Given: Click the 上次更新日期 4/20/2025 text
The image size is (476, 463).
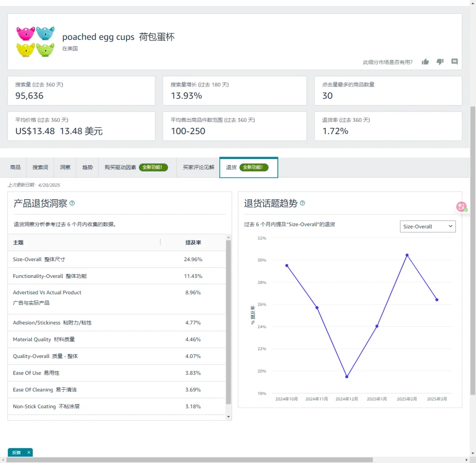Looking at the screenshot, I should (34, 185).
